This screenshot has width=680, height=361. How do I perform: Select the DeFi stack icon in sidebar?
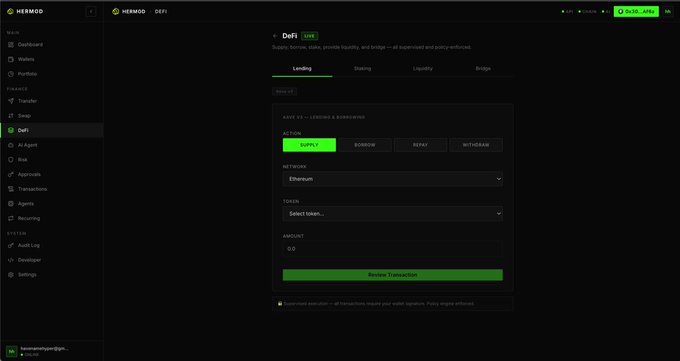11,130
